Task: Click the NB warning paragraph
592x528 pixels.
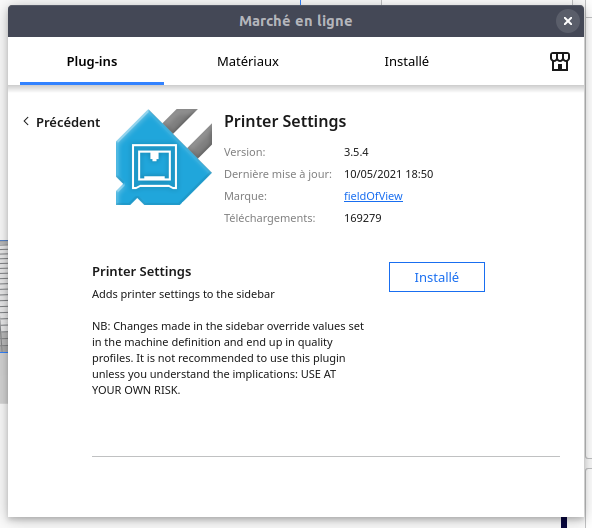Action: pyautogui.click(x=228, y=358)
